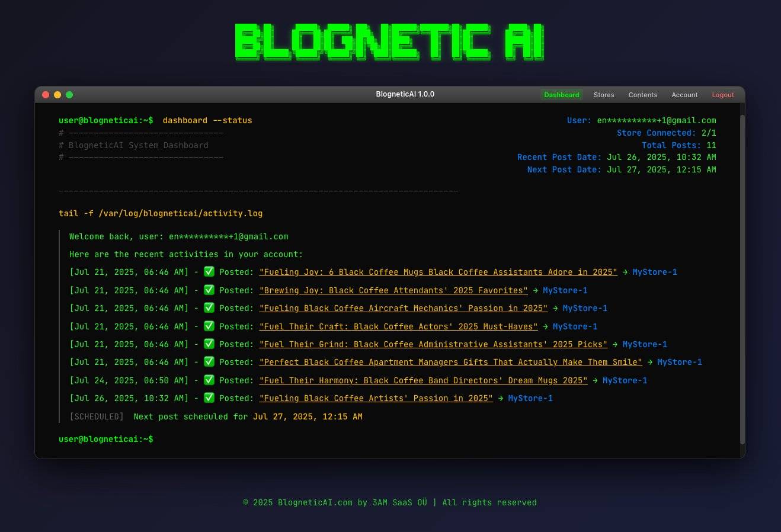The image size is (781, 532).
Task: Click the checkmark next to the Apartment Managers post
Action: click(x=209, y=362)
